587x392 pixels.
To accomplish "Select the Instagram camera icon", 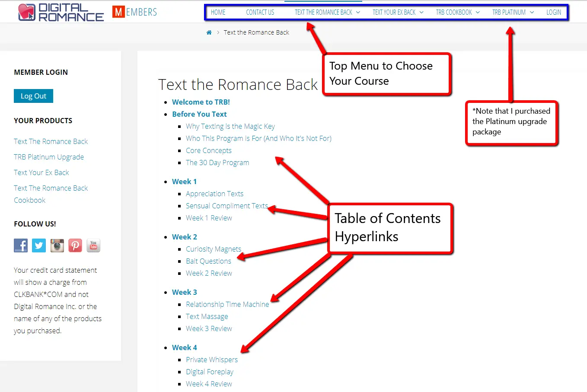I will [57, 245].
